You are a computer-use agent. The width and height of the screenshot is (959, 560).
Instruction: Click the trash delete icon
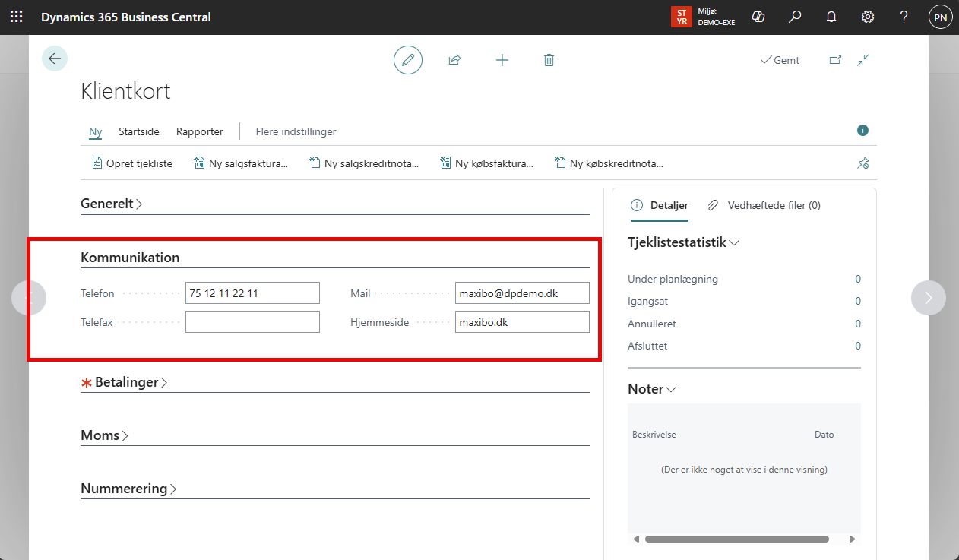tap(549, 60)
